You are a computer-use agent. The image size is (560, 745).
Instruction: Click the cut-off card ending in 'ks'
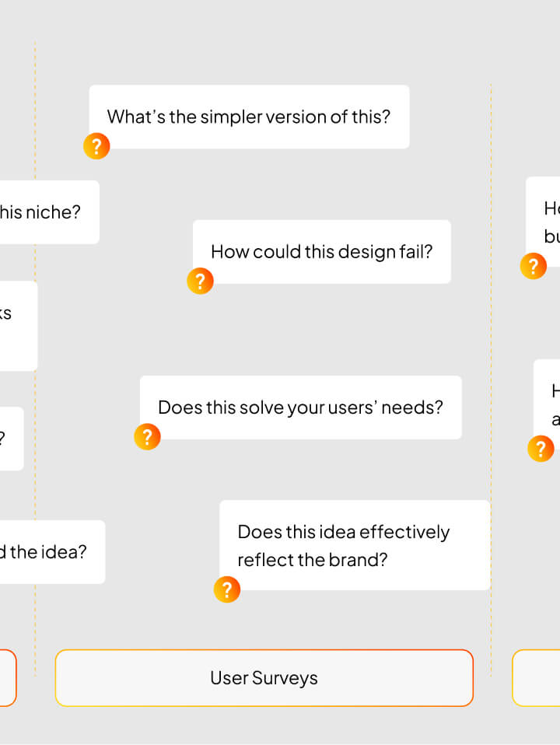[x=17, y=325]
